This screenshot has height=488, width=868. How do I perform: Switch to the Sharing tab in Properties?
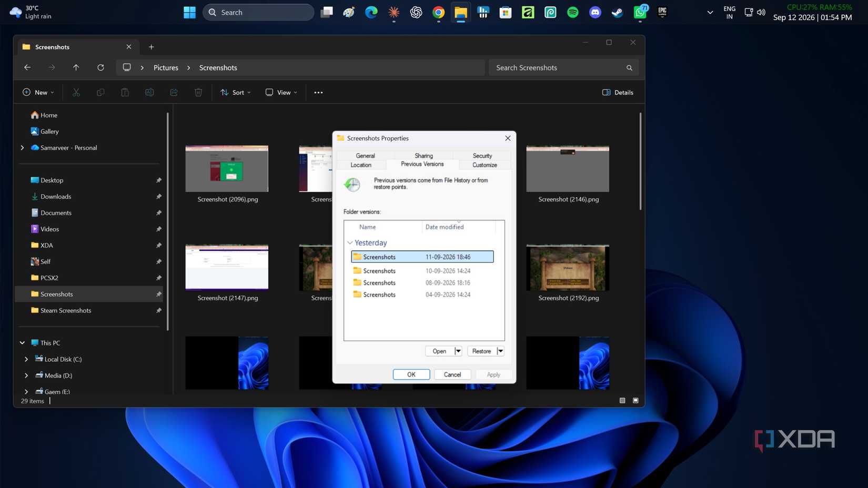[x=423, y=156]
